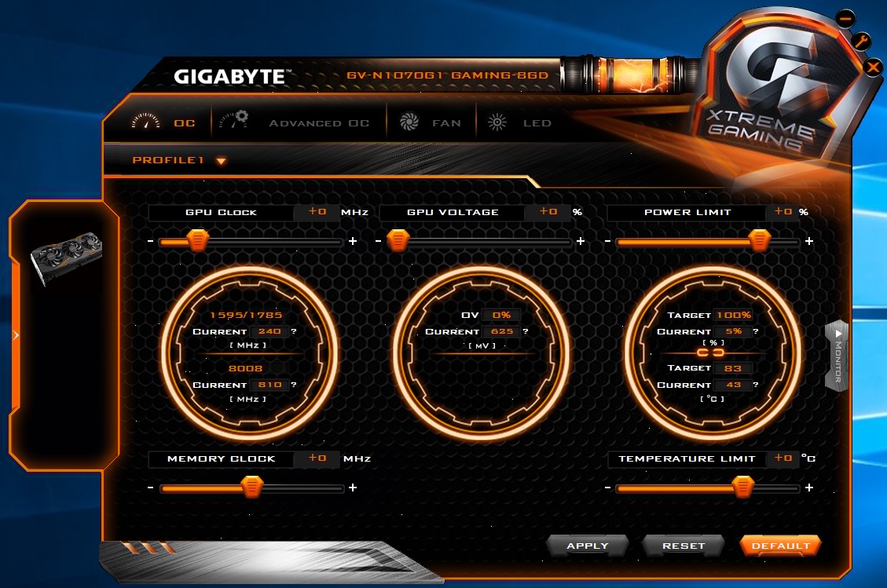Increase Power Limit with plus button
The height and width of the screenshot is (588, 887).
(809, 242)
